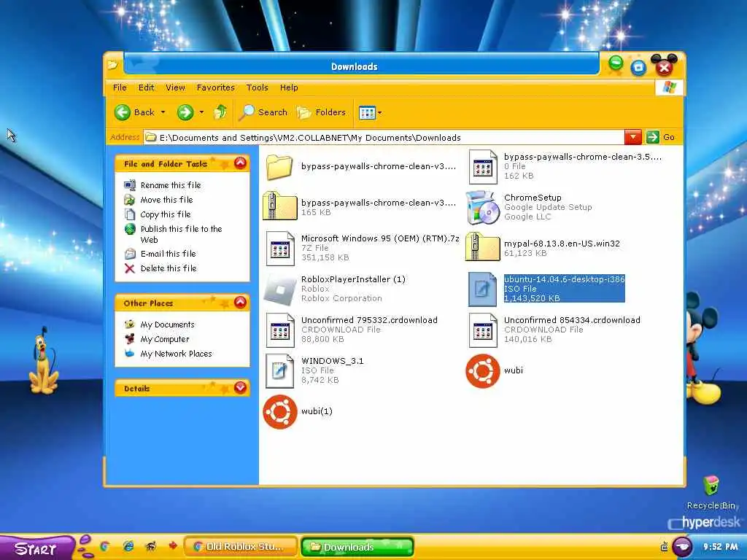Select the WINDOWS_3.1 ISO icon
Screen dimensions: 747x560
[x=280, y=371]
